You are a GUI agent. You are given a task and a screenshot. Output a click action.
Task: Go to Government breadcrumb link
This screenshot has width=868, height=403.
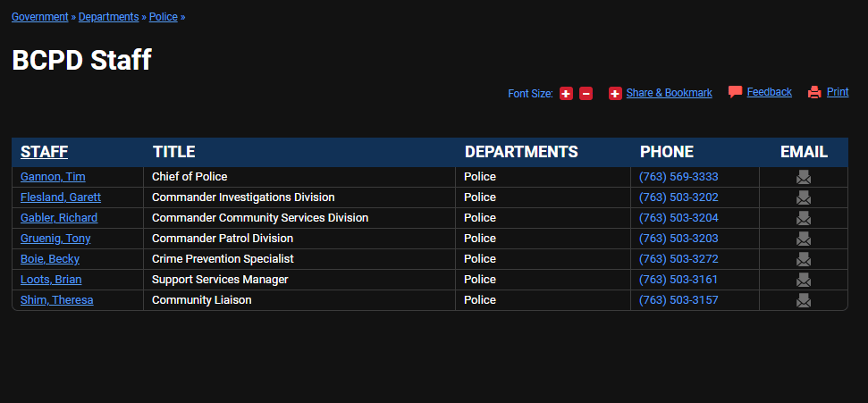point(39,17)
